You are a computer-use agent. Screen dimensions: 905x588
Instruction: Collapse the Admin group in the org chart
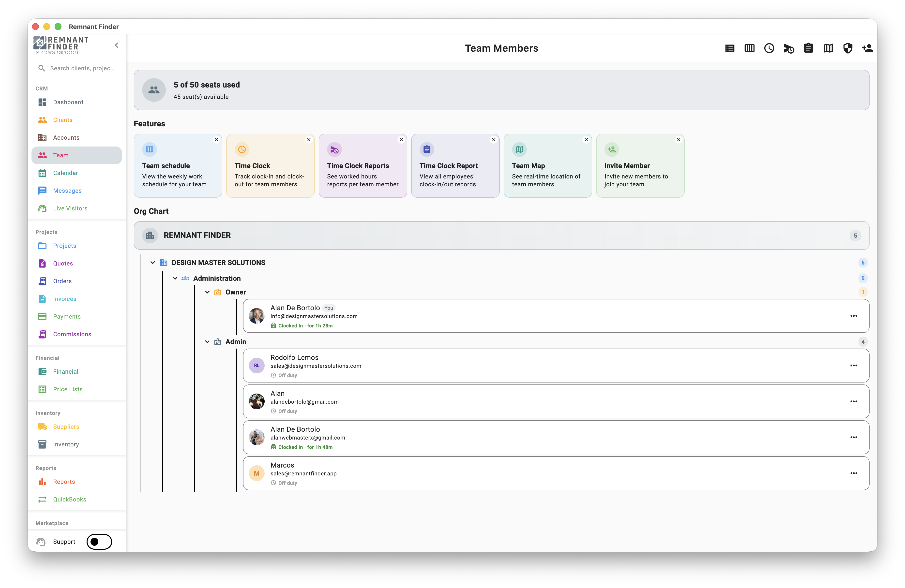[x=207, y=341]
